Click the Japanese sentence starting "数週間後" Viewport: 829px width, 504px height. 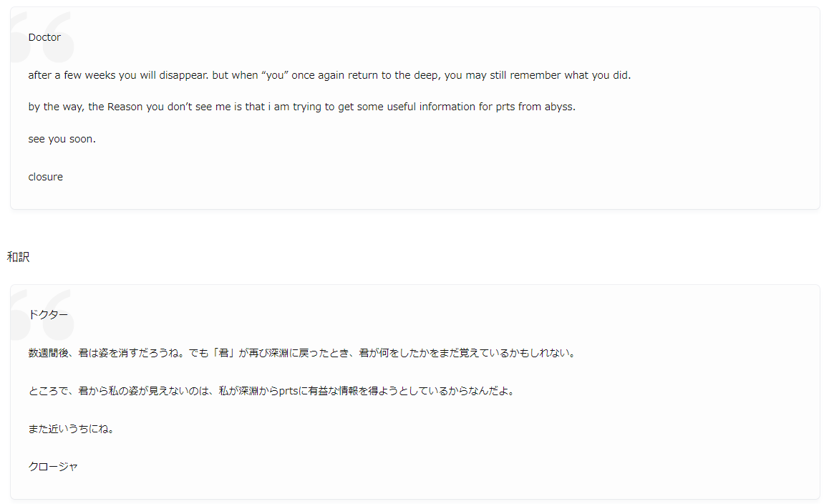pos(301,353)
